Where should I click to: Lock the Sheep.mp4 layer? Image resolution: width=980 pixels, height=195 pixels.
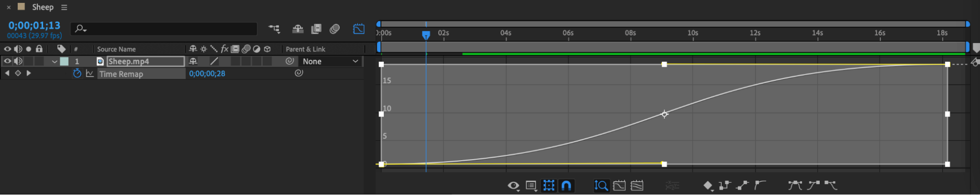(x=39, y=61)
